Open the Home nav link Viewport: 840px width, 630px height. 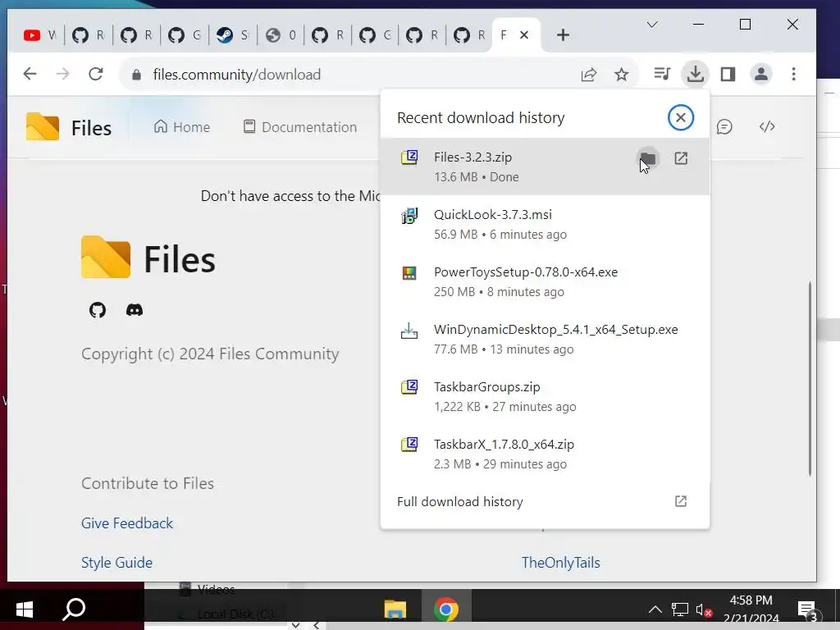[x=181, y=127]
